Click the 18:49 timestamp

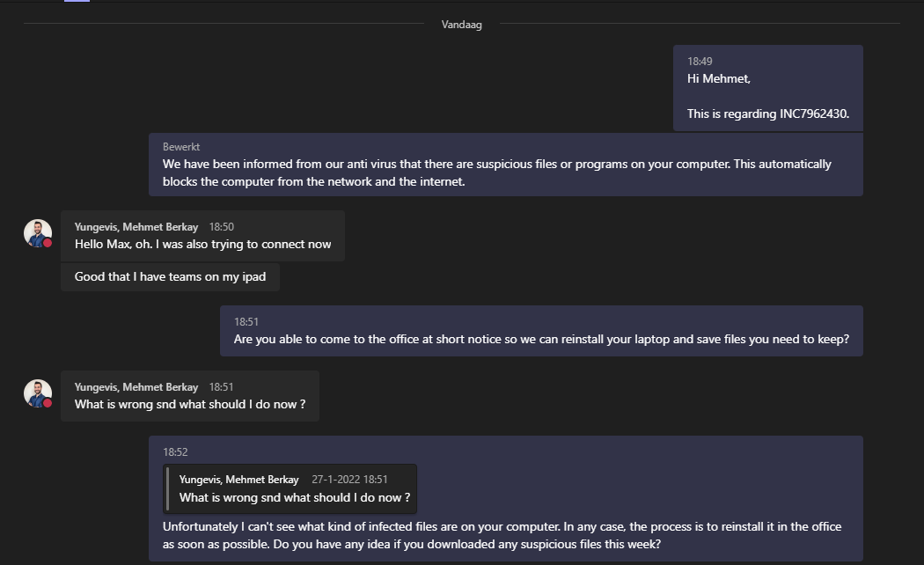(700, 62)
